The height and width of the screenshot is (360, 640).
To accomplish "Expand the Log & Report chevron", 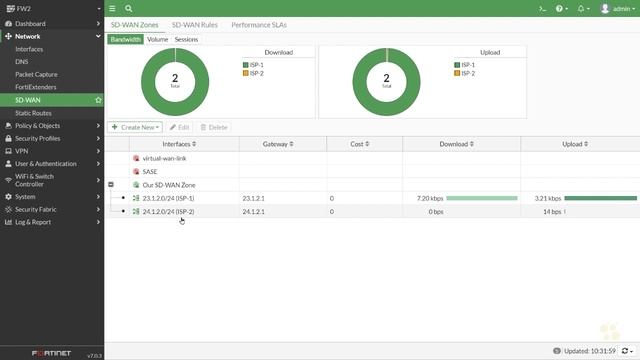I will point(98,222).
